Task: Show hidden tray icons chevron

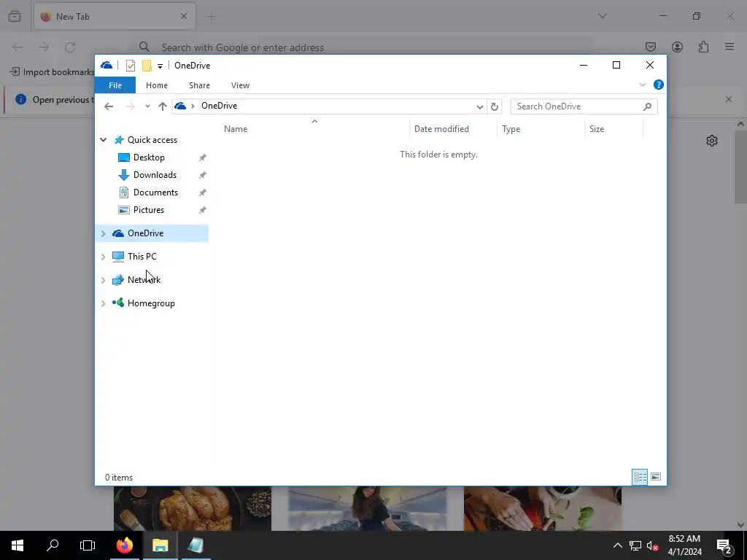Action: pos(617,545)
